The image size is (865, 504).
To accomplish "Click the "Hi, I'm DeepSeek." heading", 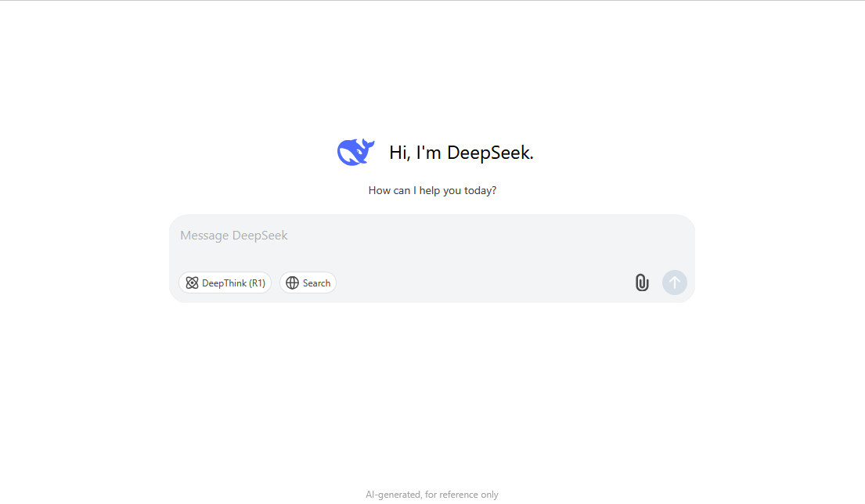I will tap(461, 153).
